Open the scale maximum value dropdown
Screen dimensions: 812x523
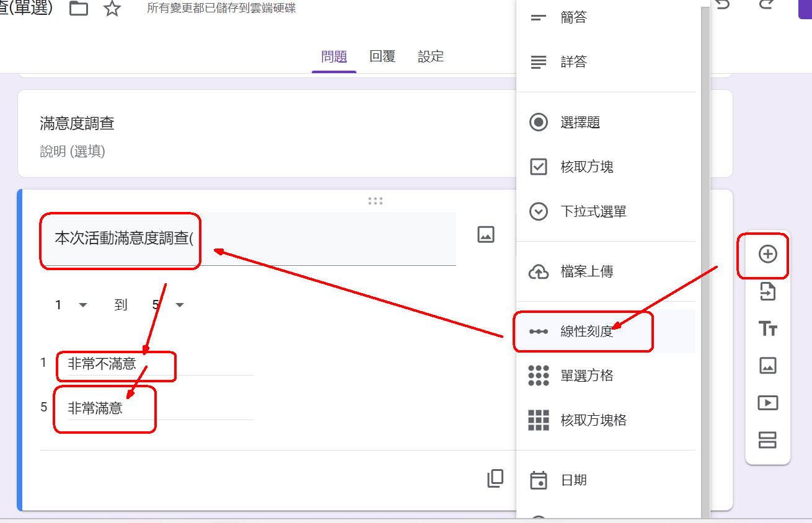click(169, 305)
